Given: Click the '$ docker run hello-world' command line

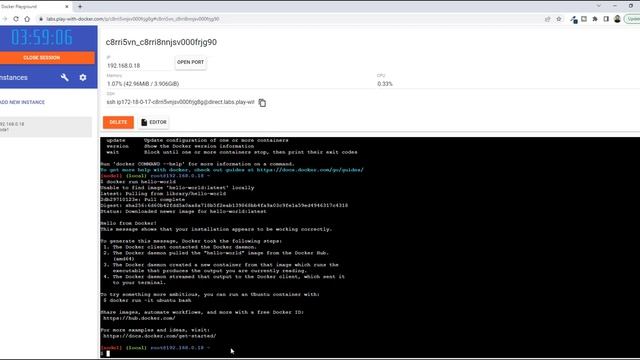Looking at the screenshot, I should [138, 182].
